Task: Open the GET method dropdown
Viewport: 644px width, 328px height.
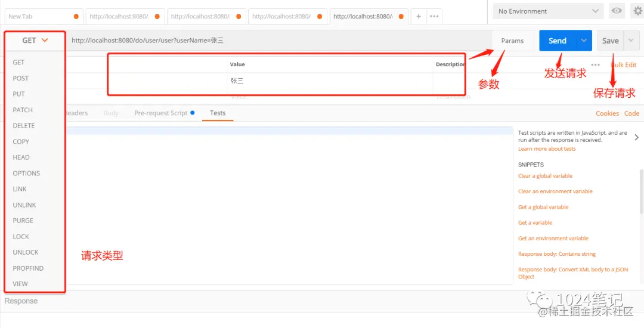Action: (35, 40)
